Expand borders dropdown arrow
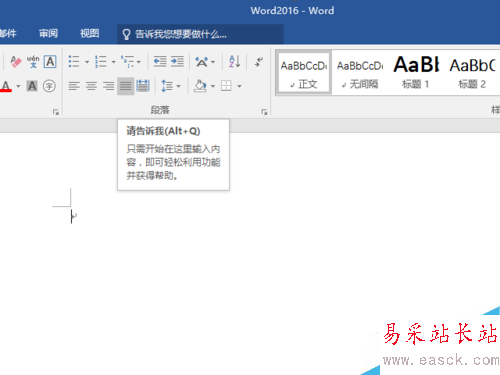The width and height of the screenshot is (500, 375). click(239, 86)
